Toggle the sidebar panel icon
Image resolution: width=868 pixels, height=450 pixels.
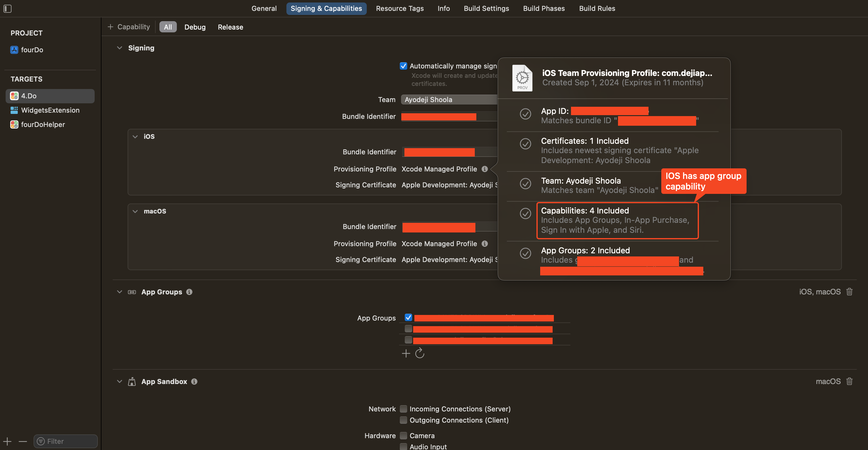pos(7,8)
